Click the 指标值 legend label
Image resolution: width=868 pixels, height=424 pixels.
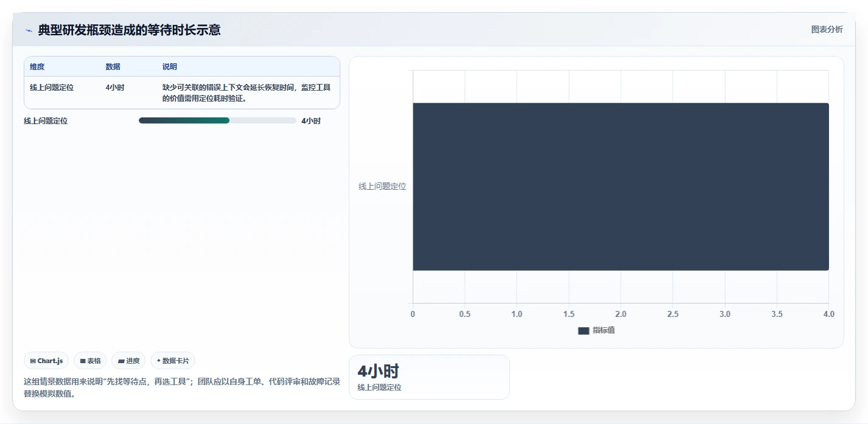click(604, 330)
